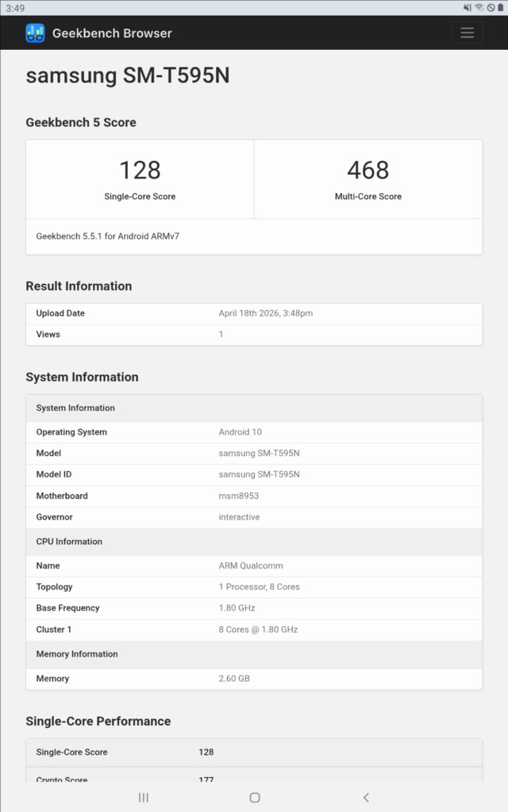Image resolution: width=508 pixels, height=812 pixels.
Task: Click the 128 single-core score number
Action: [x=140, y=170]
